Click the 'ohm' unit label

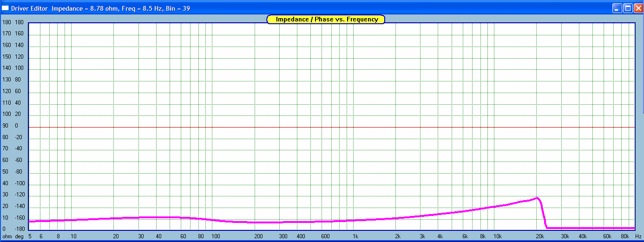coord(7,236)
